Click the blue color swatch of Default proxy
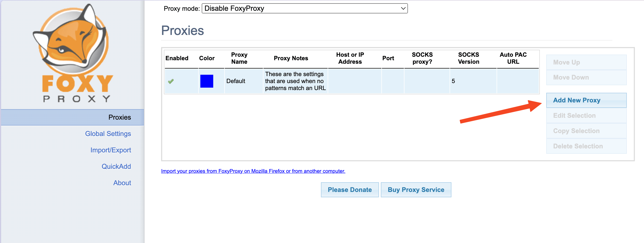This screenshot has height=243, width=644. point(207,81)
